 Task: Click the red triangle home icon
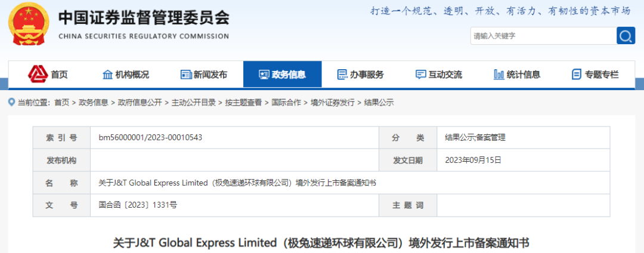coord(38,74)
